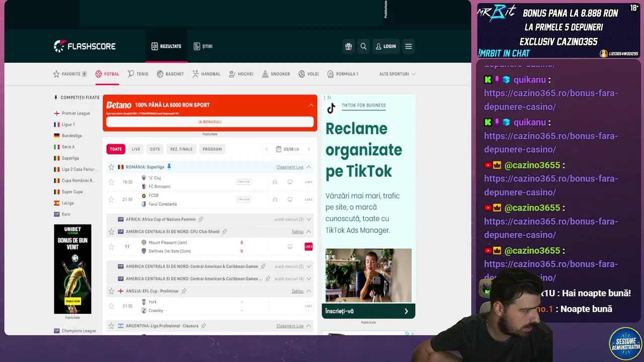Collapse the CFU Club Shield section

tap(308, 232)
